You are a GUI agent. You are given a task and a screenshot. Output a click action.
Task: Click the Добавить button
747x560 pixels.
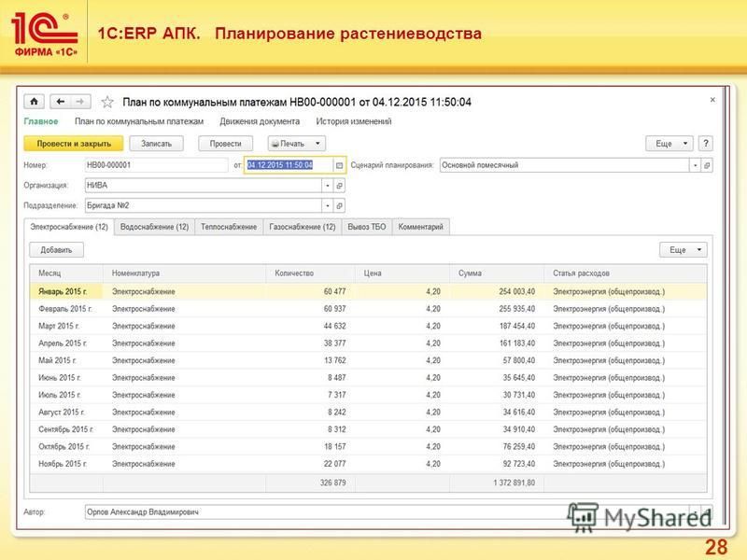coord(56,249)
